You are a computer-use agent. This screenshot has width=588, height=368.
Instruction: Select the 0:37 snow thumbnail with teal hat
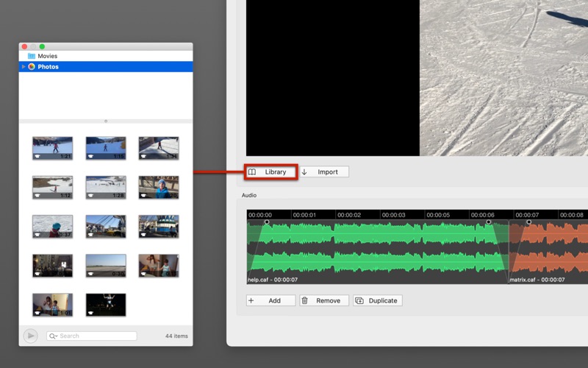[52, 227]
